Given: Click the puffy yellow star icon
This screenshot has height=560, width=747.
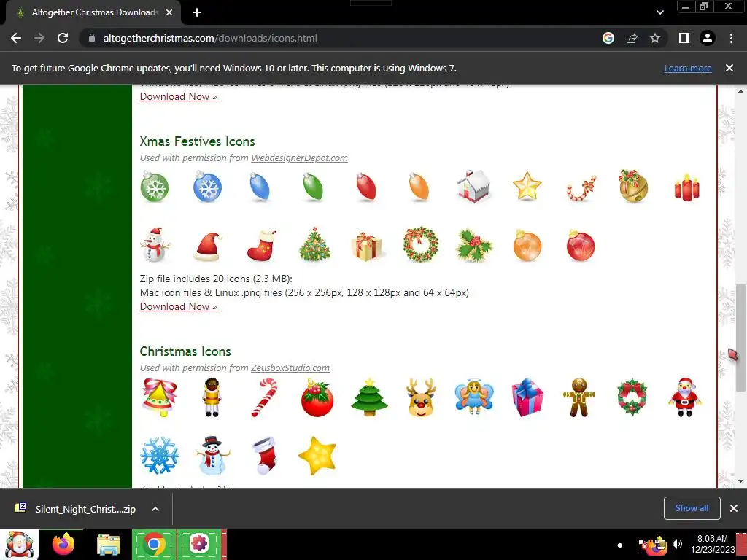Looking at the screenshot, I should coord(317,456).
